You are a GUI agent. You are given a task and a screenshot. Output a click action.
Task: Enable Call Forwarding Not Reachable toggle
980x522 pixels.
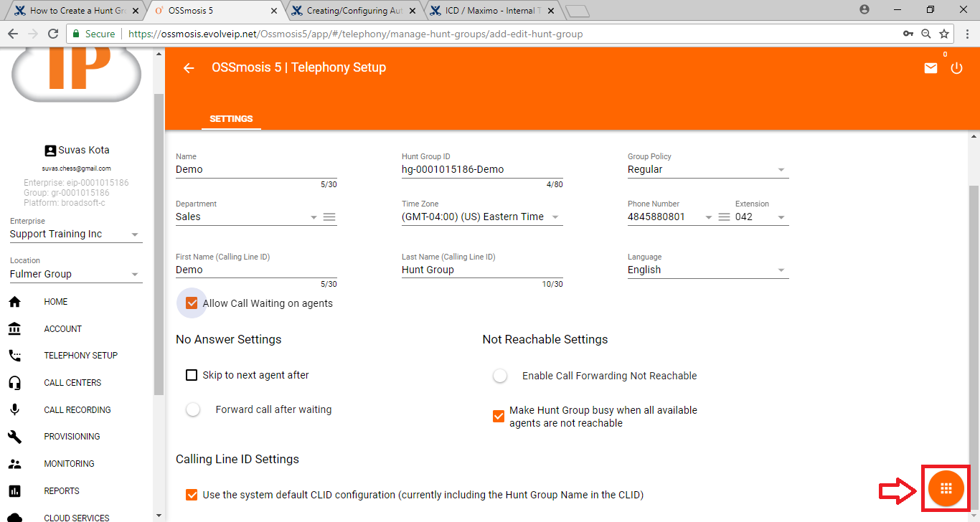(499, 376)
